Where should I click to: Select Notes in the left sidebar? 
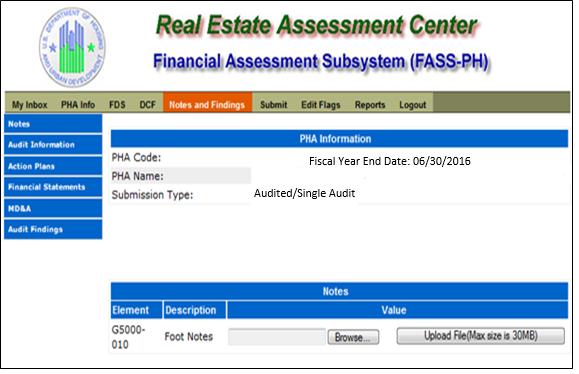(x=53, y=124)
